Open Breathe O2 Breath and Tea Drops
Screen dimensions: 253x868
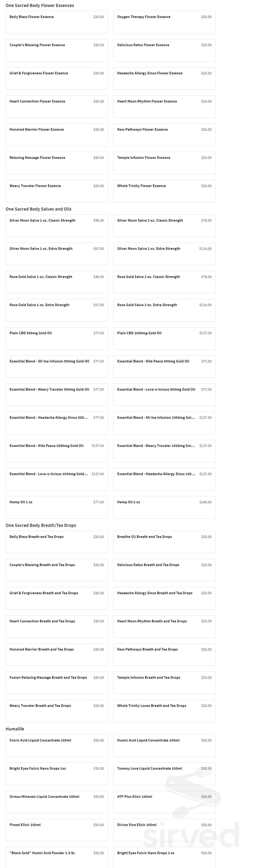[x=164, y=542]
